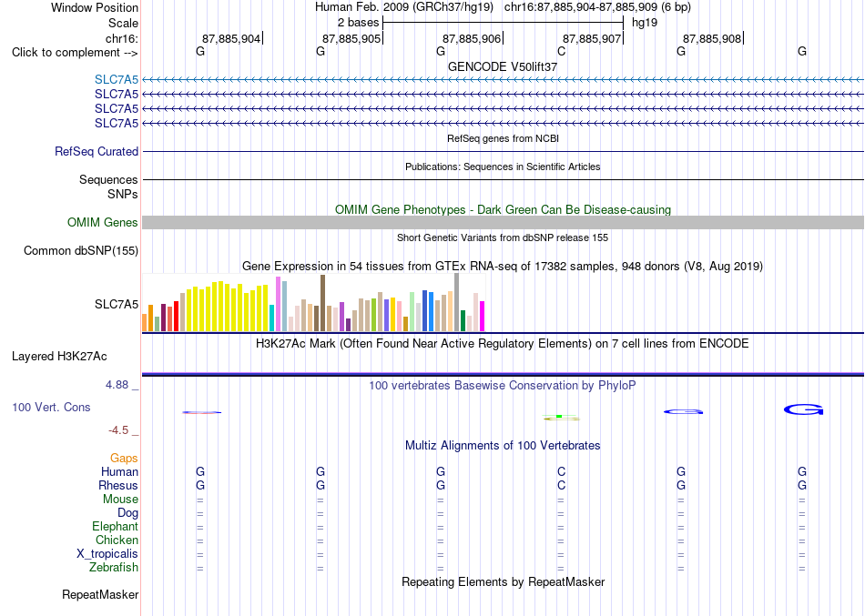The image size is (865, 616).
Task: Click the 4.88 PhyloP upper scale value
Action: 117,385
